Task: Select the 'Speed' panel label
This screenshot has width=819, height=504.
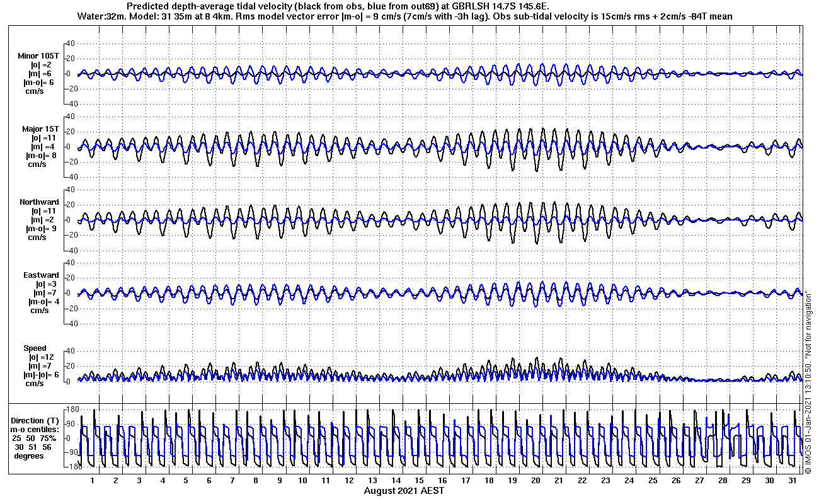Action: [35, 348]
